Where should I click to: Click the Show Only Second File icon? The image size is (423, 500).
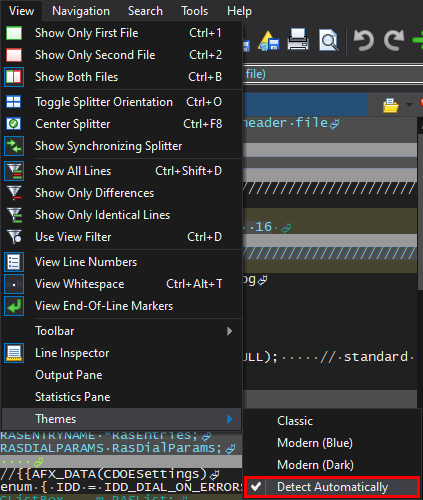pos(14,55)
